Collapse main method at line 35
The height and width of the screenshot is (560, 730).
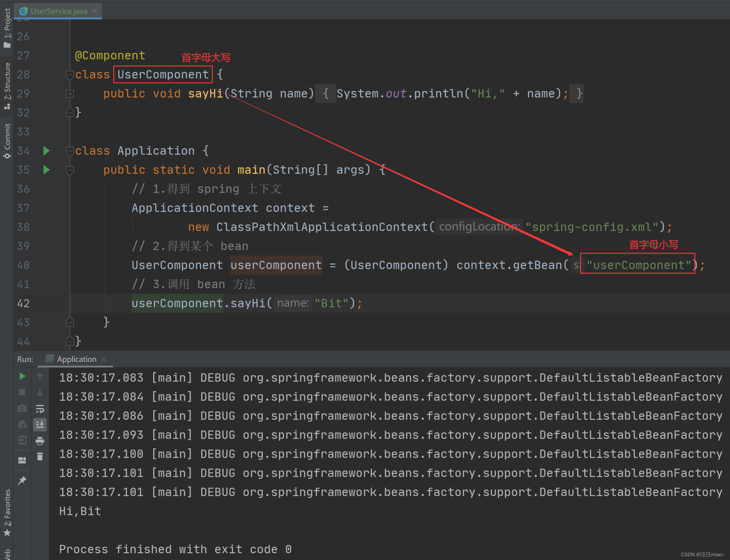point(70,170)
